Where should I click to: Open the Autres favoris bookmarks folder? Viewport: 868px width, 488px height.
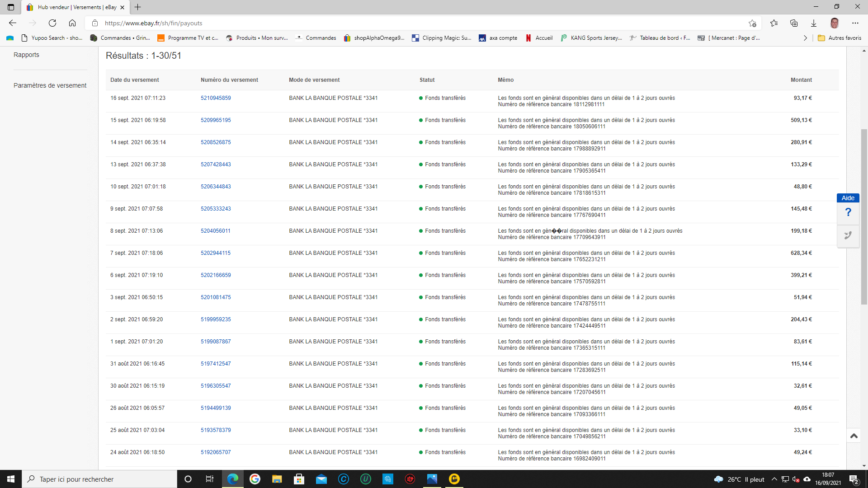[x=840, y=38]
